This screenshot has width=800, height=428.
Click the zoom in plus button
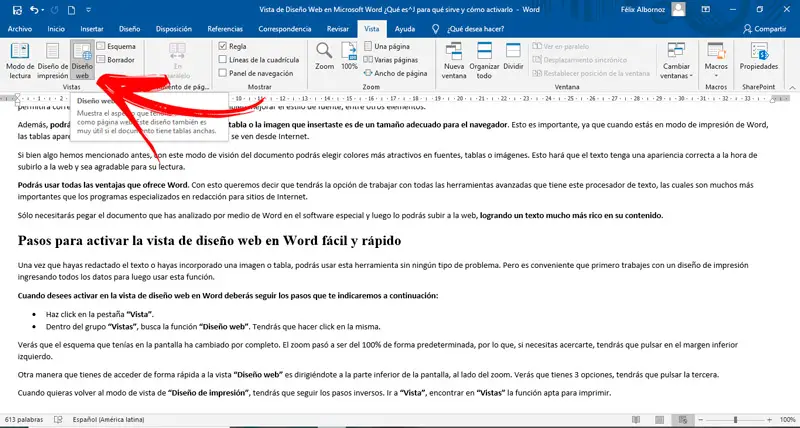[x=769, y=419]
